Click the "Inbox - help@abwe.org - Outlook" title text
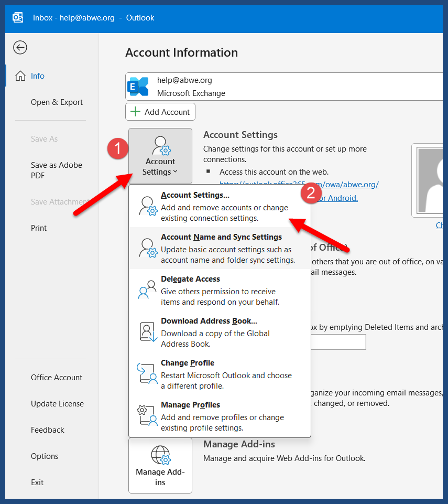This screenshot has width=448, height=504. (93, 18)
